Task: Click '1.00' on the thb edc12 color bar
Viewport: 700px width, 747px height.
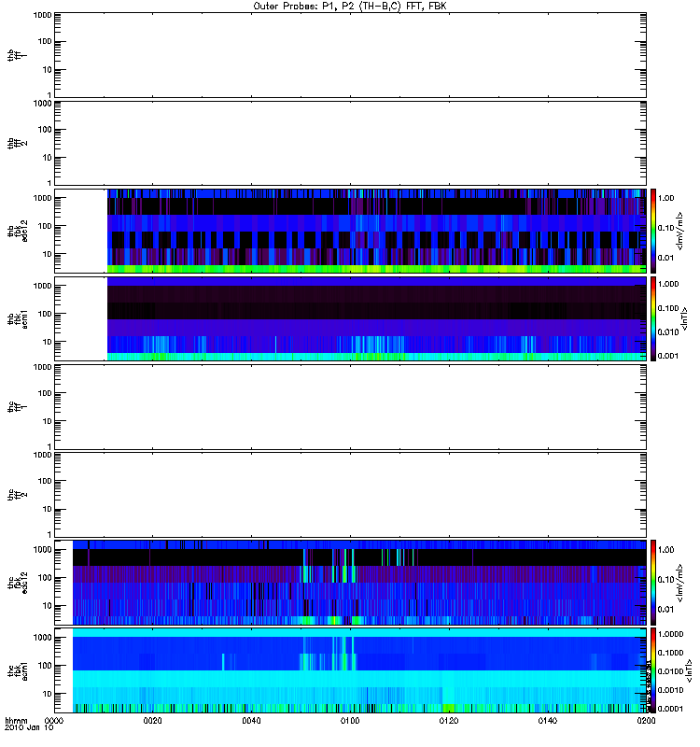Action: coord(665,198)
